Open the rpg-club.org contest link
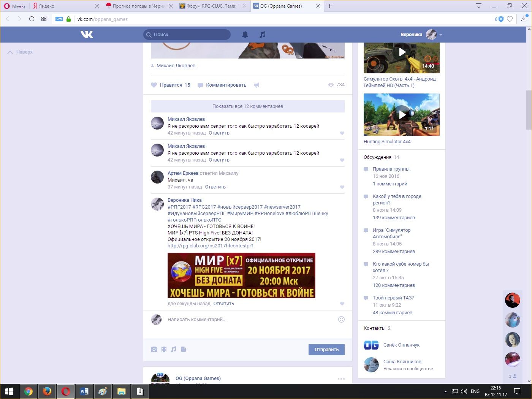This screenshot has height=399, width=532. [211, 246]
